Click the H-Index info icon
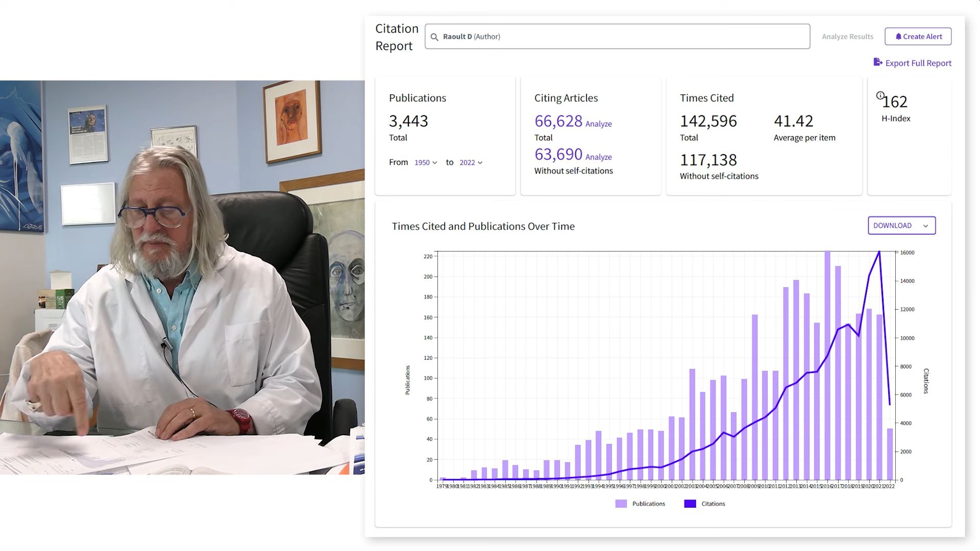The image size is (980, 551). pos(880,95)
